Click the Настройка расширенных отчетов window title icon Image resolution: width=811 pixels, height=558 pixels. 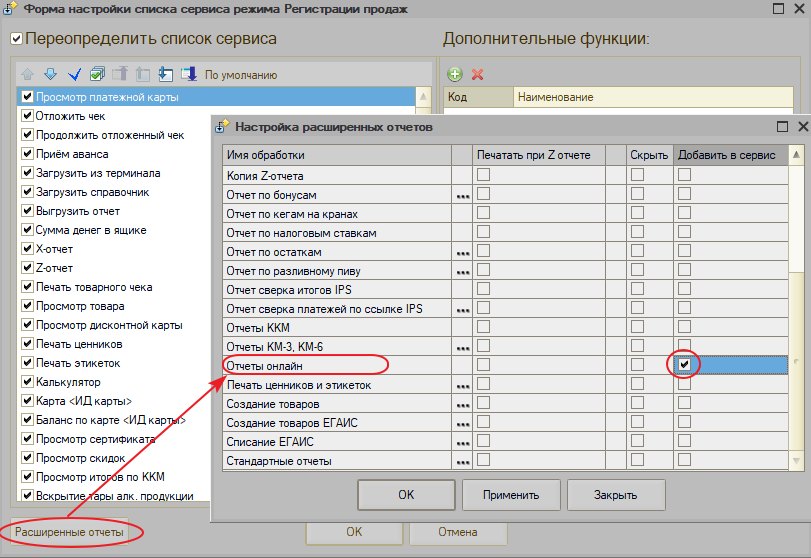tap(222, 127)
